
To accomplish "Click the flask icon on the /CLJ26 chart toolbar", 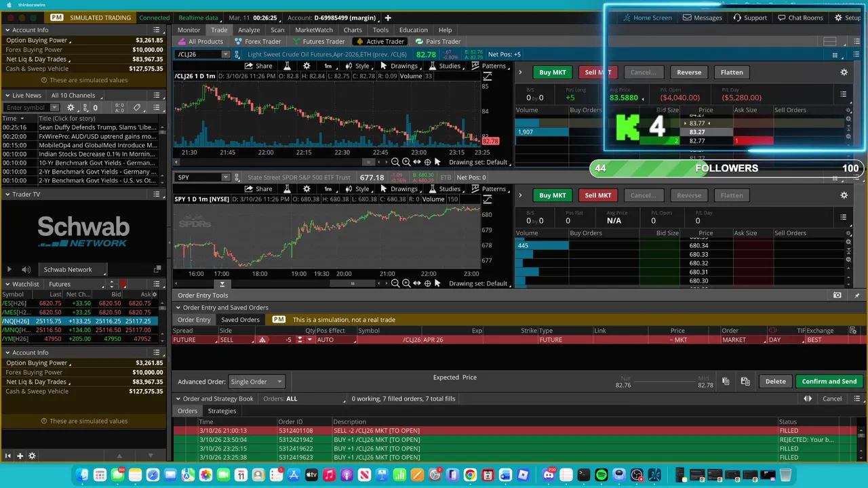I will point(287,66).
